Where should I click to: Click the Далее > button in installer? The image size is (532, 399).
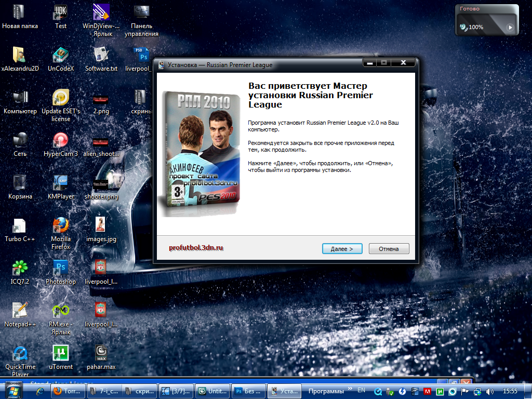342,249
